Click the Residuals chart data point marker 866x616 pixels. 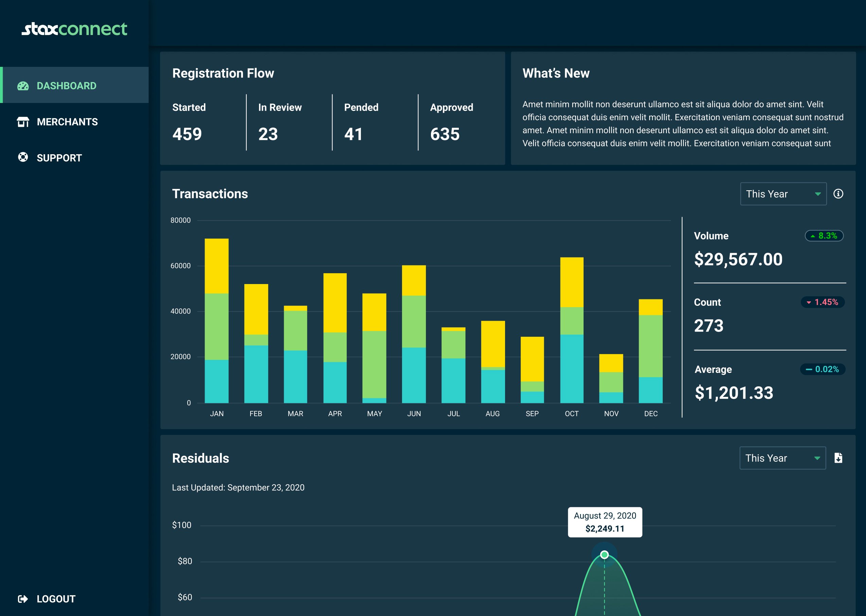604,555
